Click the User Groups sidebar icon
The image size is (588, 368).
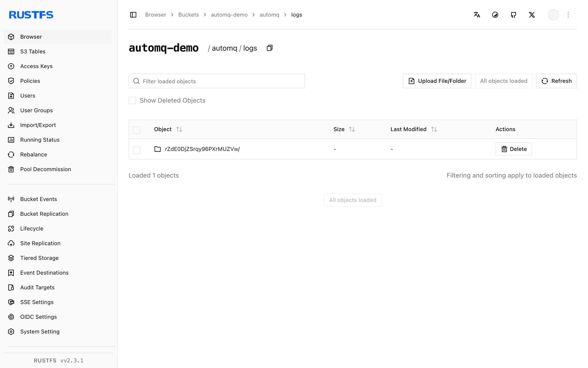click(x=11, y=110)
